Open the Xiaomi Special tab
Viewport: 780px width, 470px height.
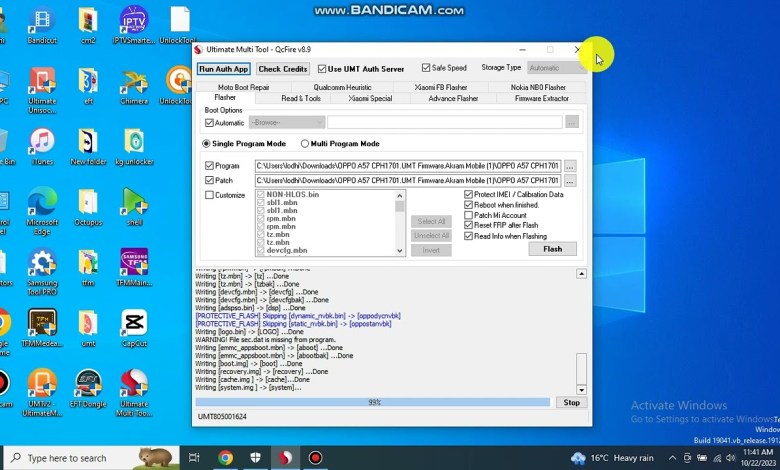coord(370,98)
